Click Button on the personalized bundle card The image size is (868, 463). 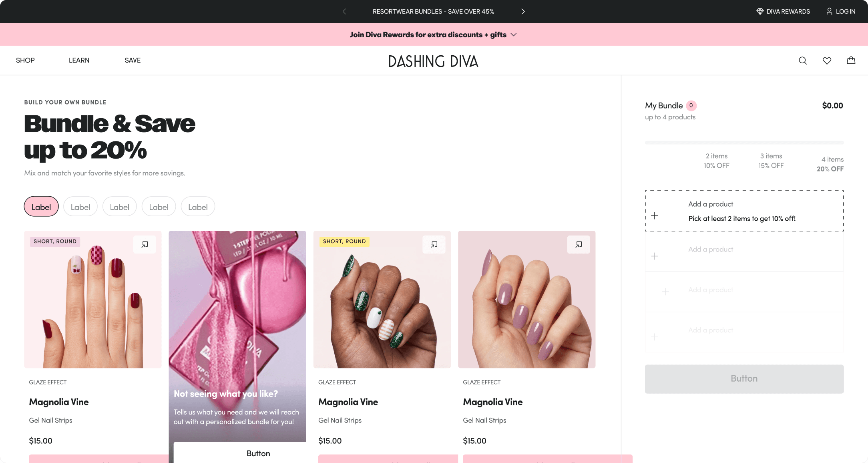(258, 453)
